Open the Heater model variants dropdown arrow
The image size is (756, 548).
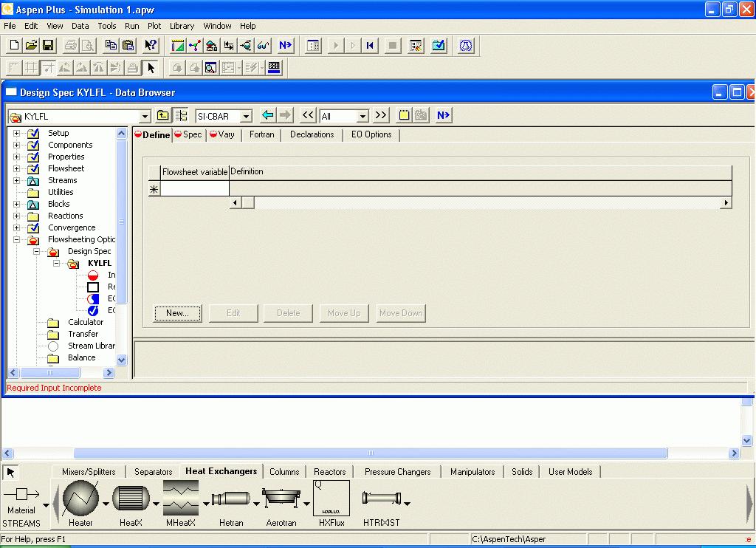click(x=106, y=504)
